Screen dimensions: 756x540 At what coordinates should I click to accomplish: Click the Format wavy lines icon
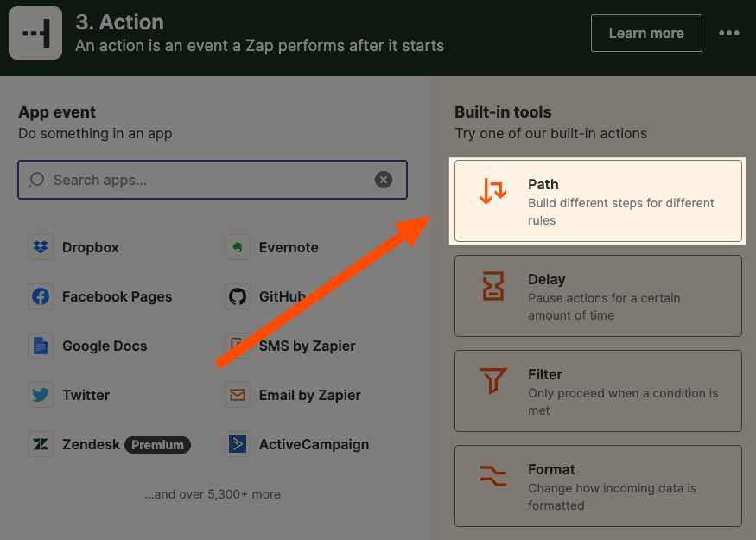[x=493, y=475]
